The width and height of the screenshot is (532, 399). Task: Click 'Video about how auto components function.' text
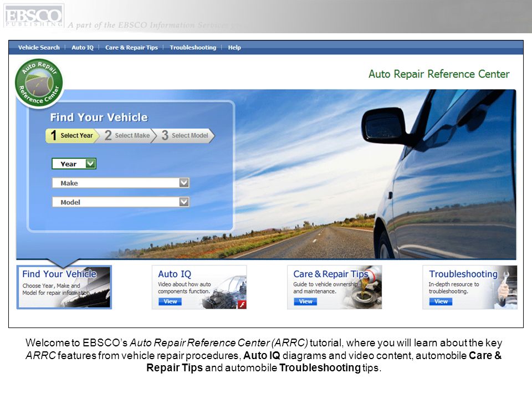click(x=184, y=288)
